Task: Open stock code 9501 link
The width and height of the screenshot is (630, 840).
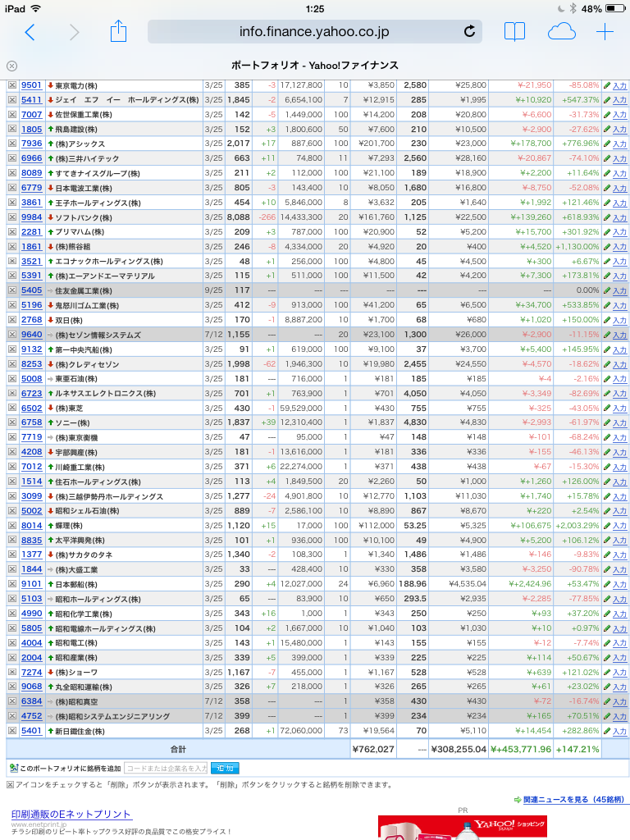Action: (32, 85)
